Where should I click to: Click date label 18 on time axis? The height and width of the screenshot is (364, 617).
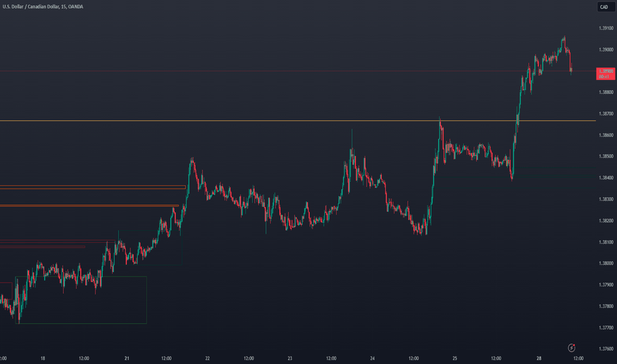(43, 359)
